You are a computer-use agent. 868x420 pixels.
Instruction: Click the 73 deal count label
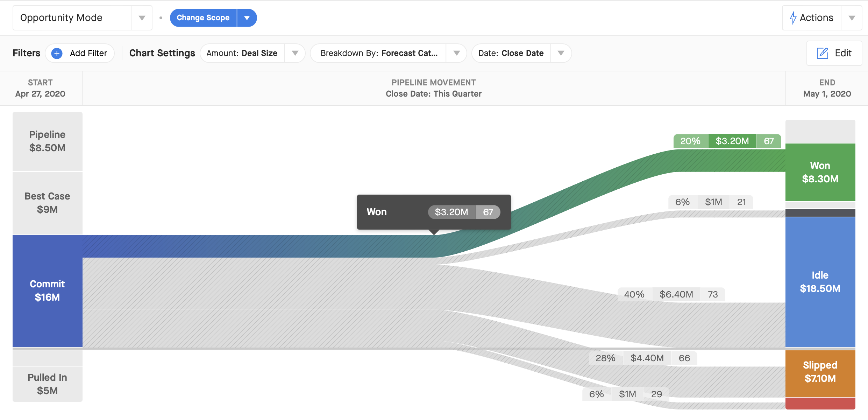(x=713, y=294)
